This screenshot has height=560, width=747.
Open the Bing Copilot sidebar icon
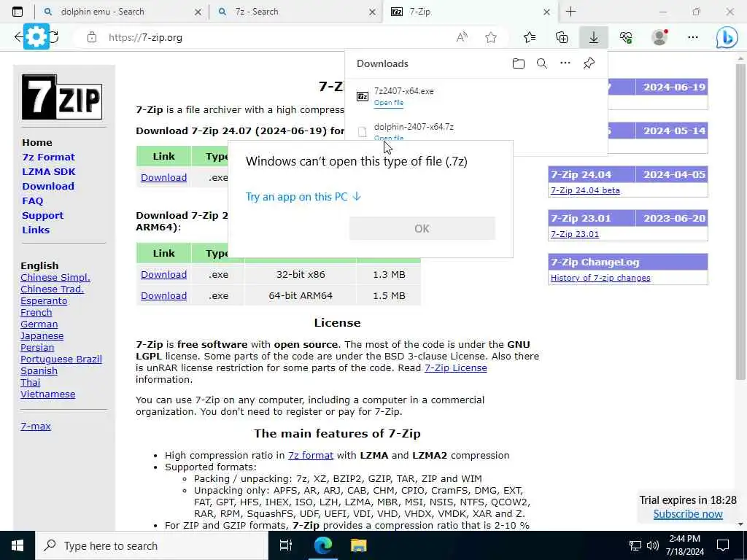[x=727, y=37]
